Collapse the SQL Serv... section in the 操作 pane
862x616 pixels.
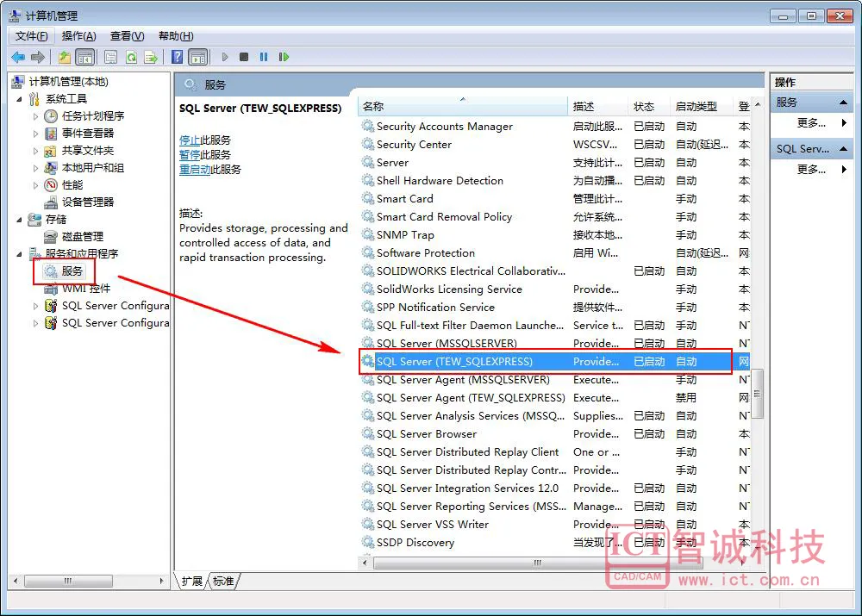(x=843, y=149)
